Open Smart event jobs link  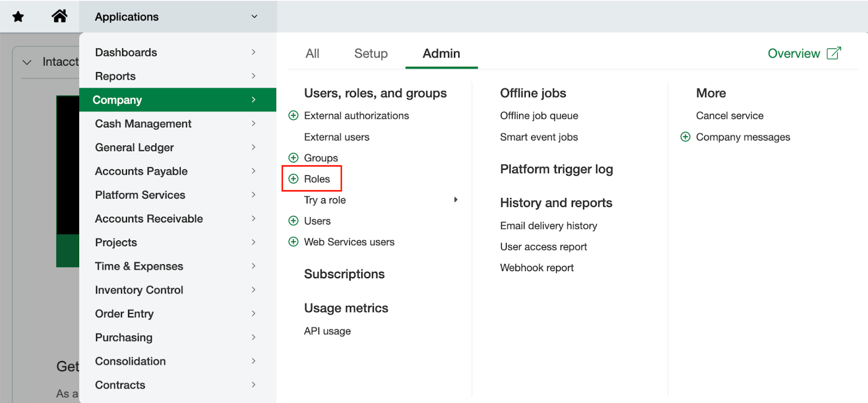click(x=539, y=137)
